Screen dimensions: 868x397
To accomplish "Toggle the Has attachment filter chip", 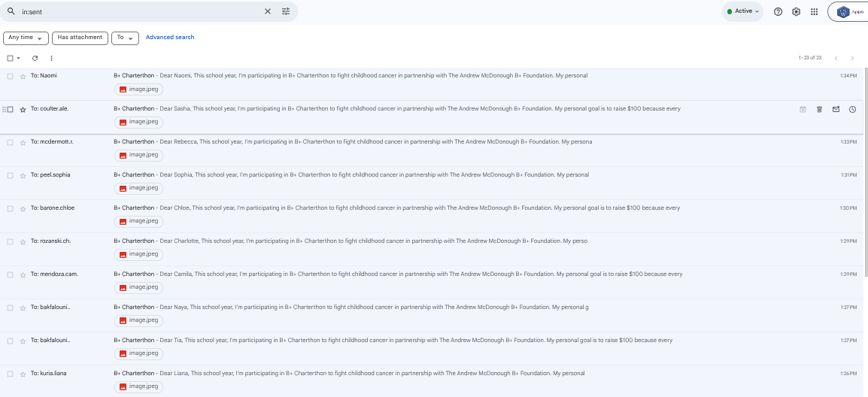I will [x=80, y=38].
